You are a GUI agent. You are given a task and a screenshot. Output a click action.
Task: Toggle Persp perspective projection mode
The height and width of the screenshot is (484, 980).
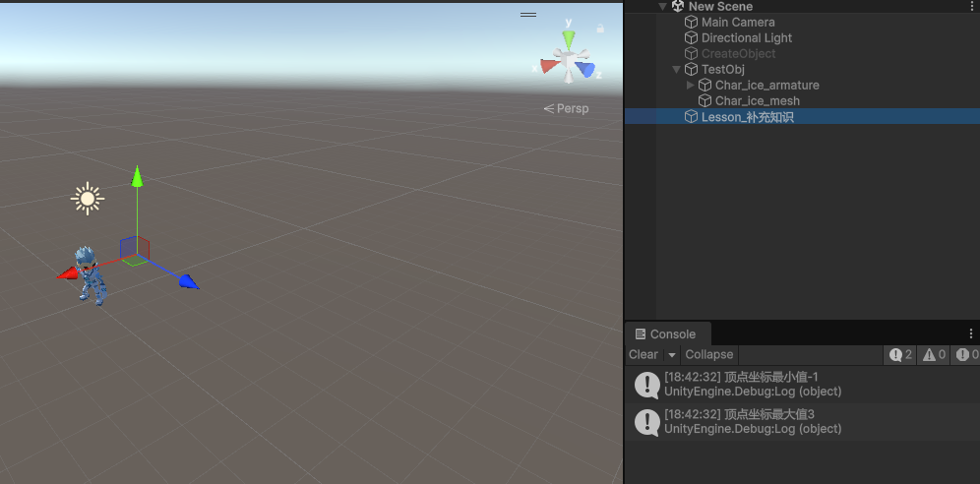pos(567,108)
